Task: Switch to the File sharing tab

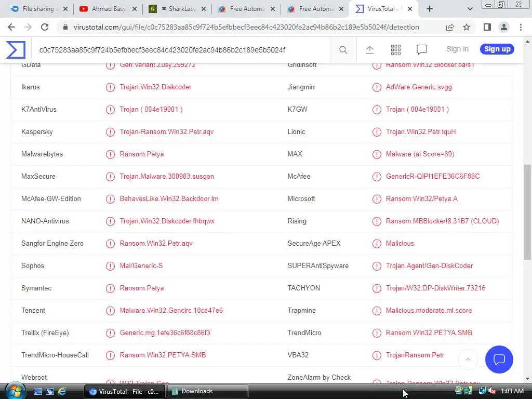Action: point(38,9)
